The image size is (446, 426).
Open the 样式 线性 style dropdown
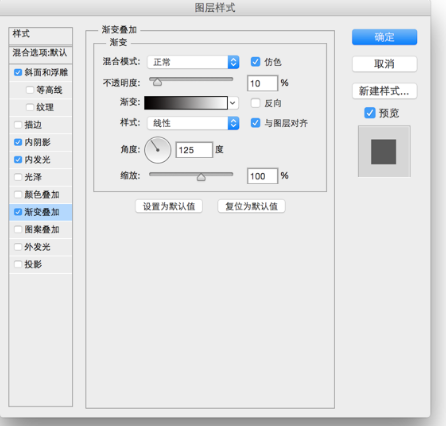click(193, 123)
